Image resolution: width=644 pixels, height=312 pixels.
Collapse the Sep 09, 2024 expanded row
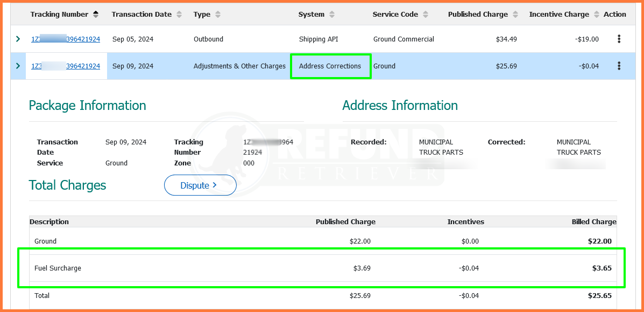click(x=18, y=66)
